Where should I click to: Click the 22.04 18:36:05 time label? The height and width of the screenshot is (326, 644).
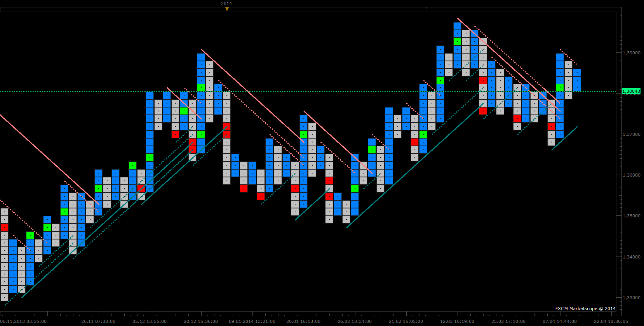pyautogui.click(x=611, y=321)
